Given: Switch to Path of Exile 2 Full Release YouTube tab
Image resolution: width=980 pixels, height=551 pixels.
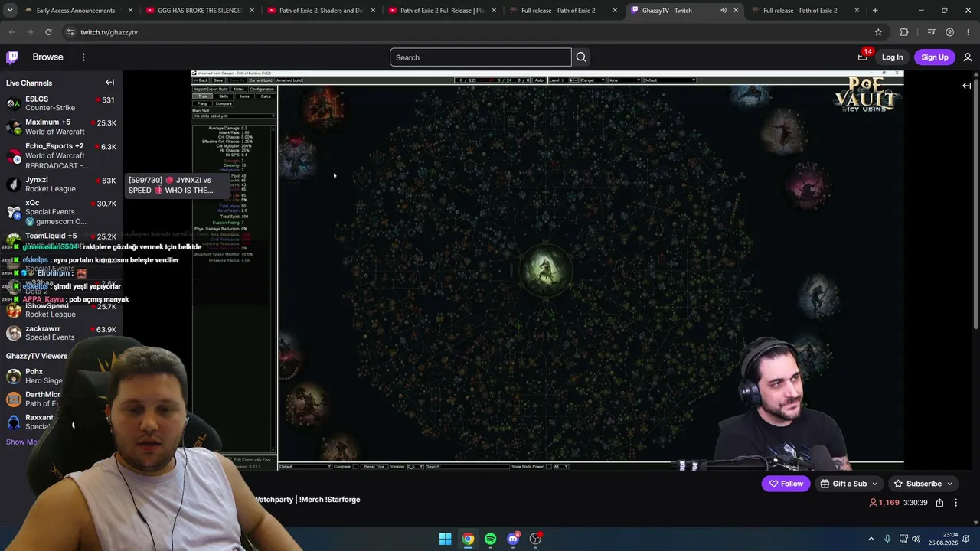Looking at the screenshot, I should (x=441, y=11).
